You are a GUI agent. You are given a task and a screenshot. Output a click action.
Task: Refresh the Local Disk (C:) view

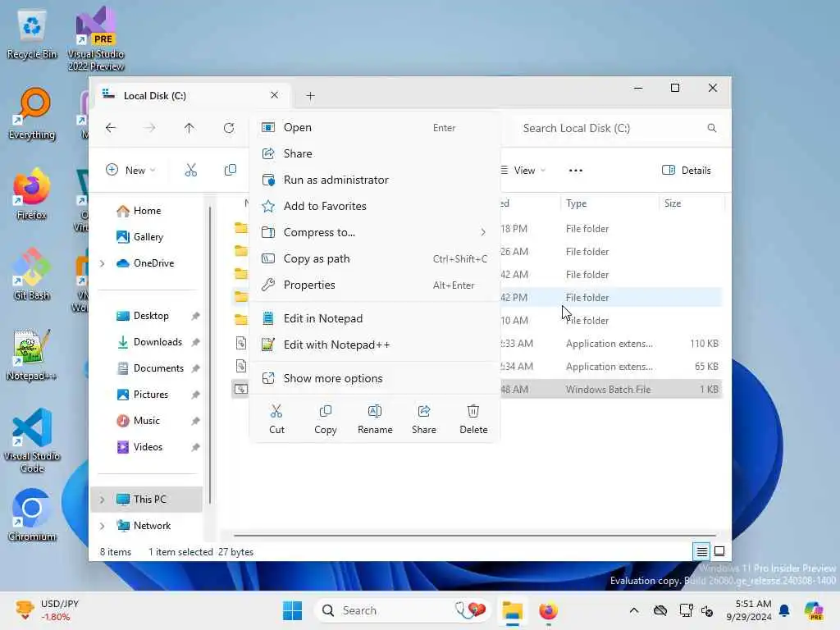point(229,128)
